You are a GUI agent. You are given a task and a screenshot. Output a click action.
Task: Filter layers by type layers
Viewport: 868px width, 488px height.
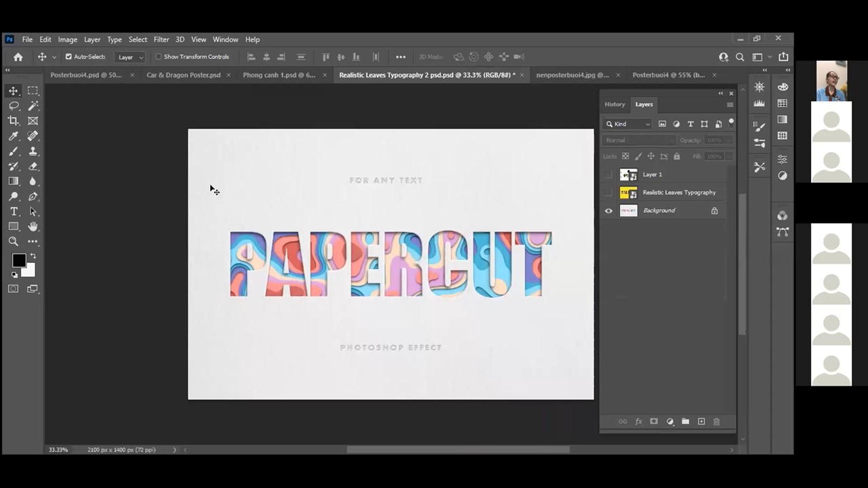click(x=690, y=124)
